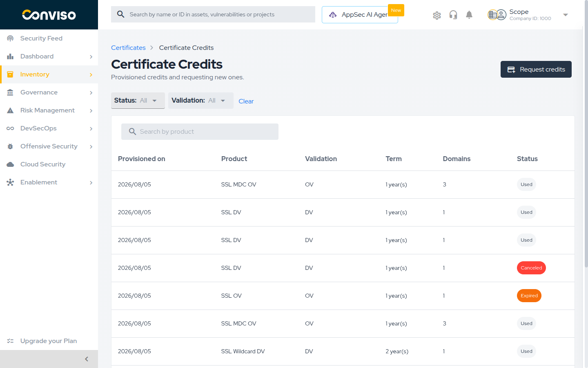Click Used badge in SSL Wildcard DV row
The image size is (588, 368).
point(526,351)
